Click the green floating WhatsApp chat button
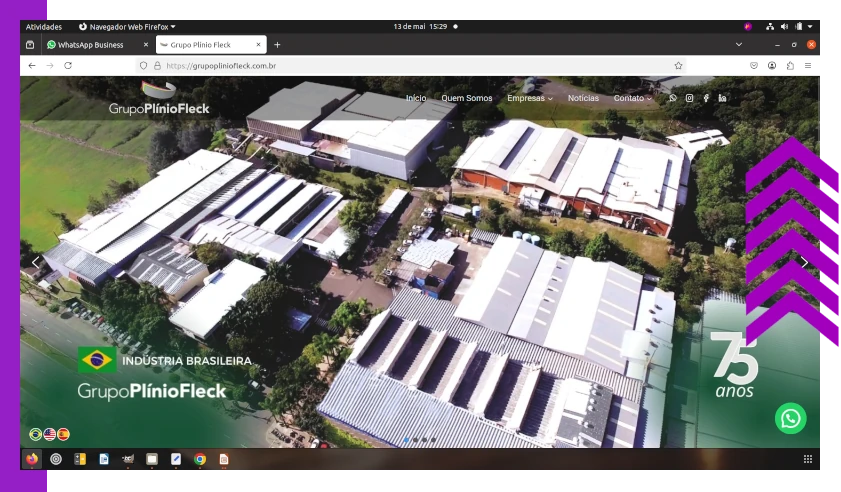841x492 pixels. click(x=790, y=418)
